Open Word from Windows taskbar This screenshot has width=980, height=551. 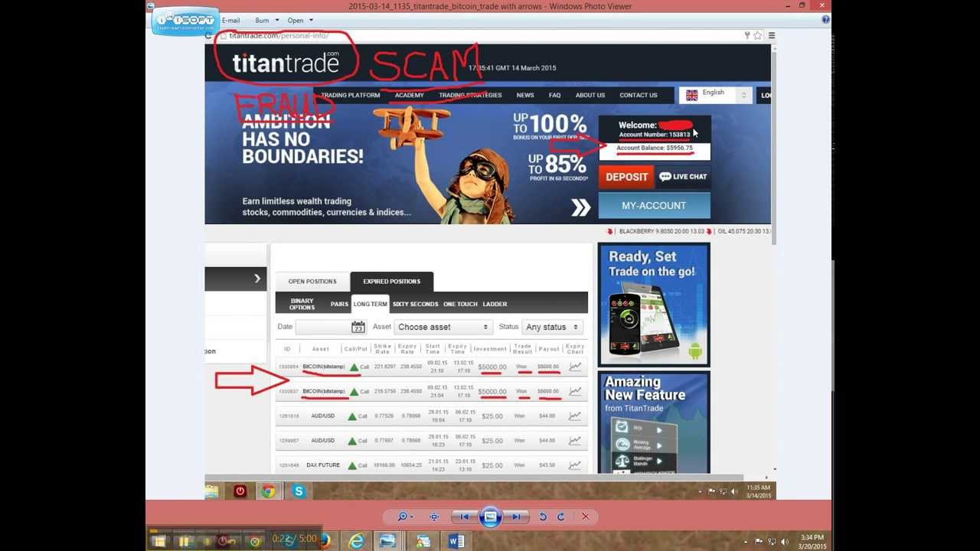click(x=456, y=541)
